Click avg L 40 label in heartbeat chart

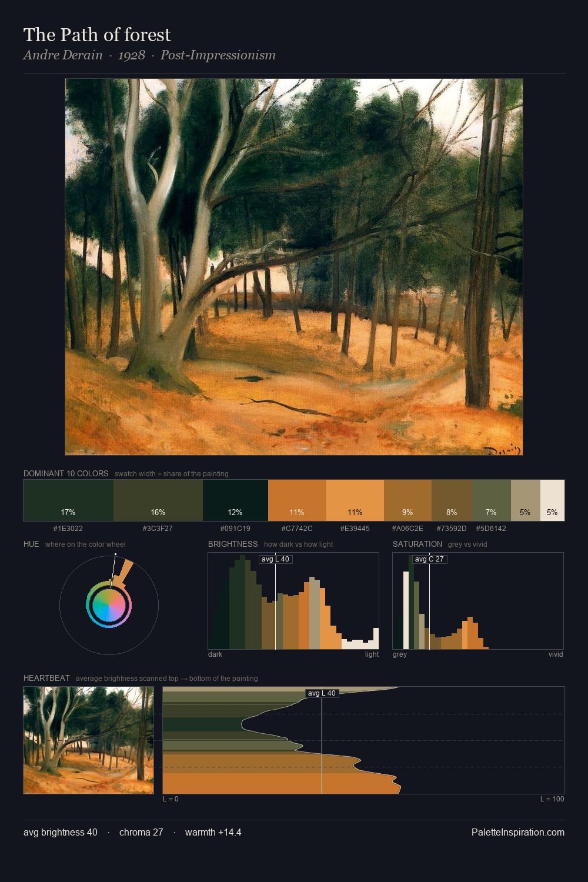click(322, 693)
